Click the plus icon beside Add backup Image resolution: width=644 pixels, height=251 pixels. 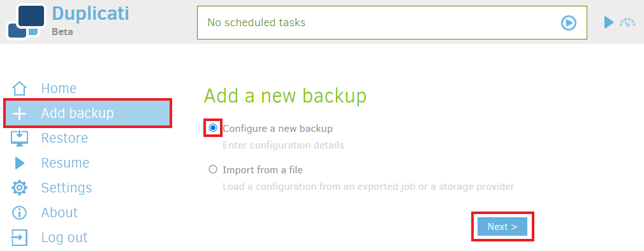tap(19, 113)
